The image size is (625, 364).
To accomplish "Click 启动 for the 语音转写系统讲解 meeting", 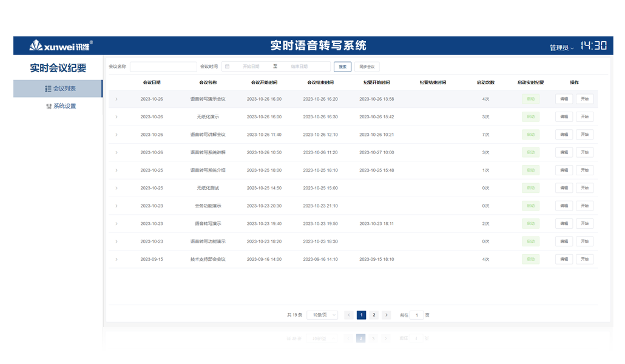I will point(530,152).
